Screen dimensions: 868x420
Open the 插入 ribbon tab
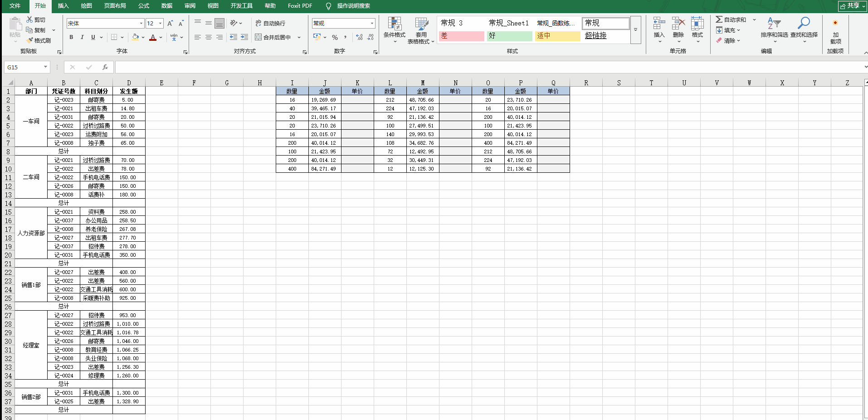click(x=63, y=6)
